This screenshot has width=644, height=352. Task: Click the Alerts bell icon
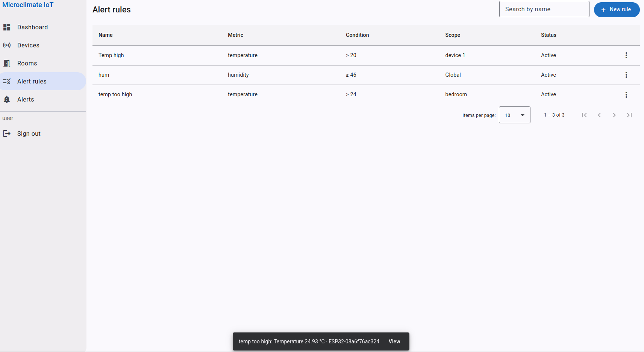click(7, 99)
